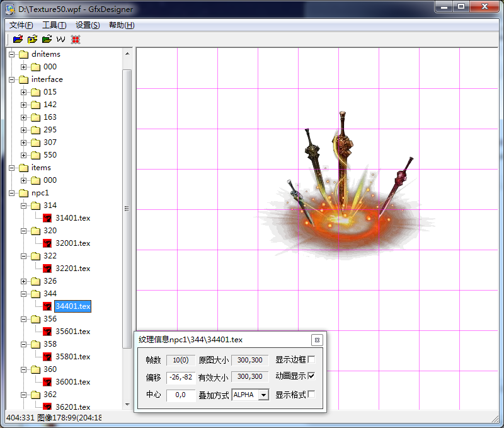Open the 设置(S) menu
Viewport: 504px width, 428px height.
point(88,25)
